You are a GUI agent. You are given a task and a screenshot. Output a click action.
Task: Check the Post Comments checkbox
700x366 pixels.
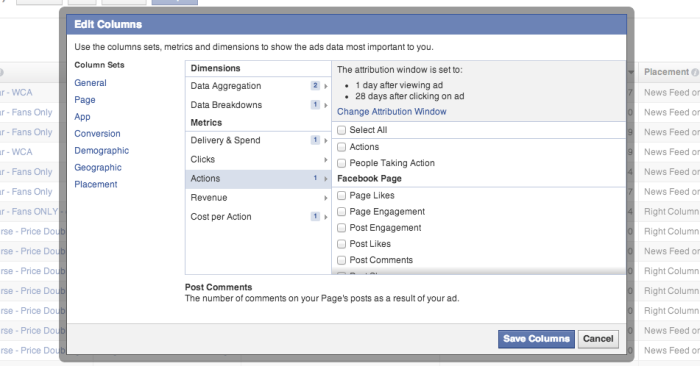click(342, 260)
